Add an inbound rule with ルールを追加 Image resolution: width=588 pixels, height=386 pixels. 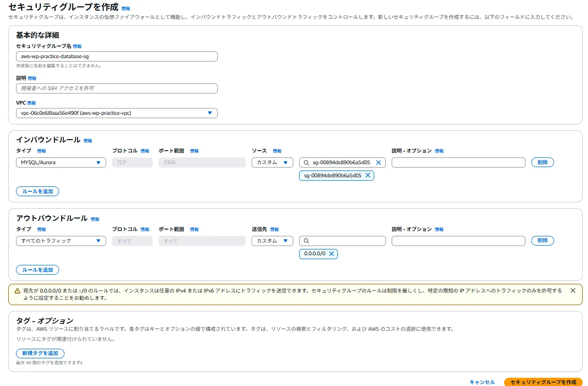(37, 191)
